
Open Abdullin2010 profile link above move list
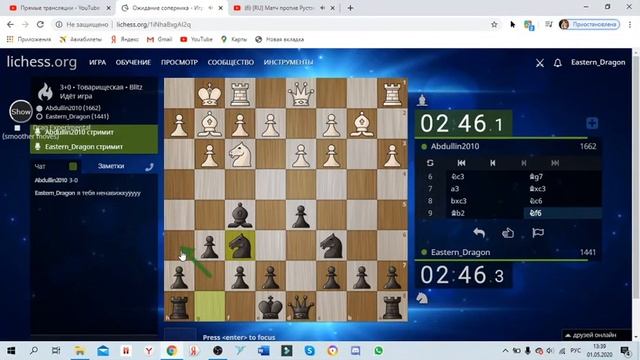point(455,146)
